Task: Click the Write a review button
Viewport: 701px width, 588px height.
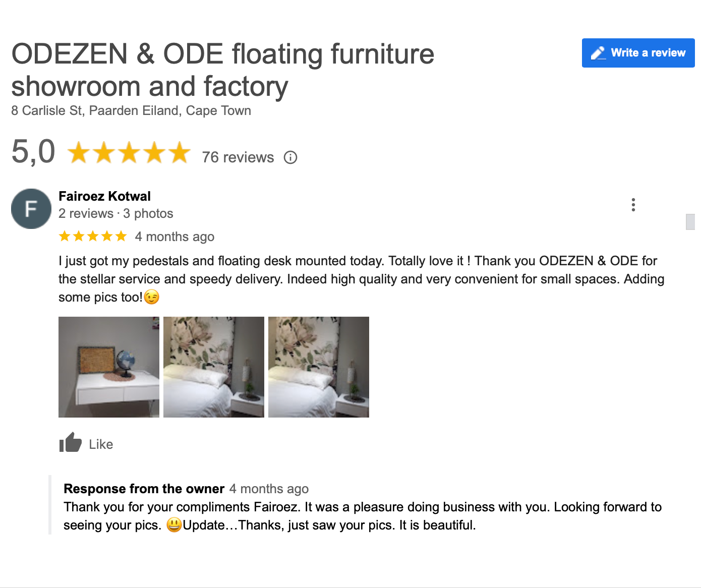Action: (638, 53)
